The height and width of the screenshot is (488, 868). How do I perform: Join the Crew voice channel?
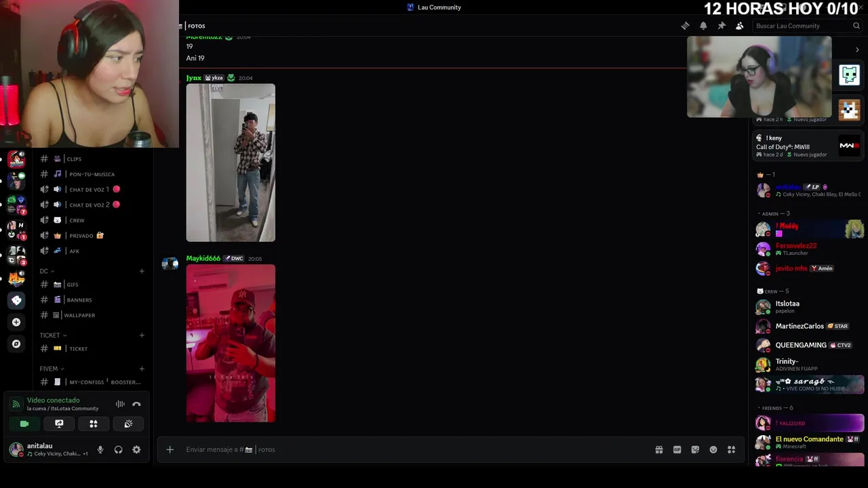[x=92, y=220]
